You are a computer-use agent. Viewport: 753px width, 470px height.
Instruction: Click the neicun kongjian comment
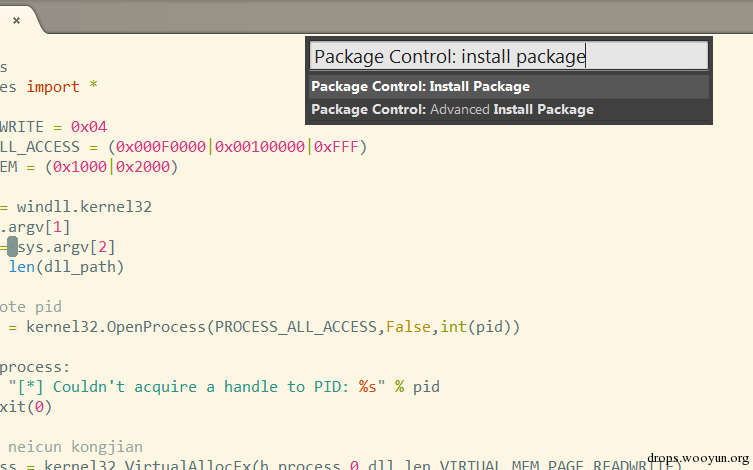(75, 447)
